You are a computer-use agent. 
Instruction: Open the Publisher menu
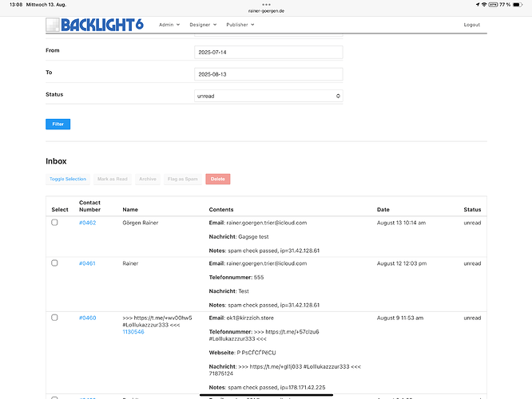point(240,25)
